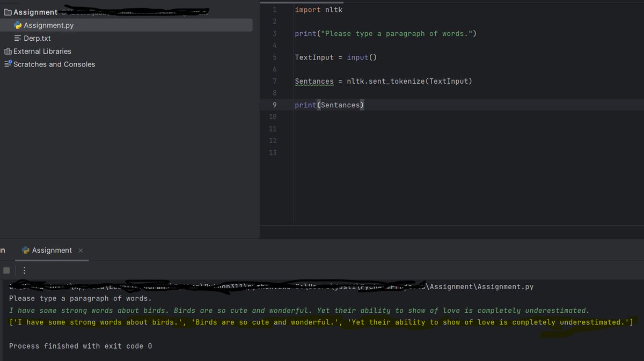This screenshot has width=644, height=361.
Task: Click the Assignment folder icon in project tree
Action: (8, 12)
